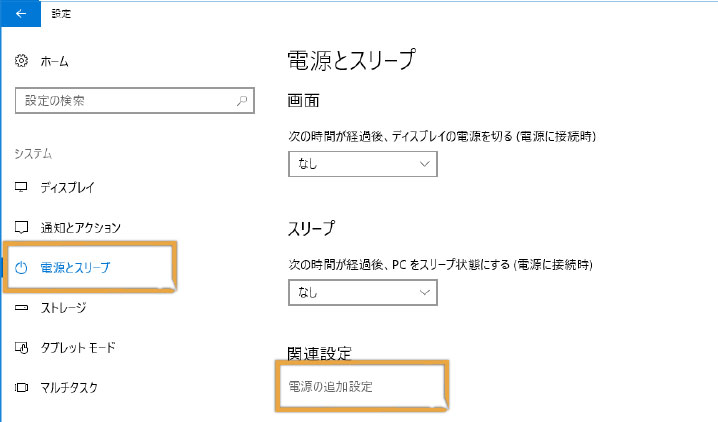Image resolution: width=718 pixels, height=422 pixels.
Task: Open the display power-off time dropdown
Action: tap(363, 164)
